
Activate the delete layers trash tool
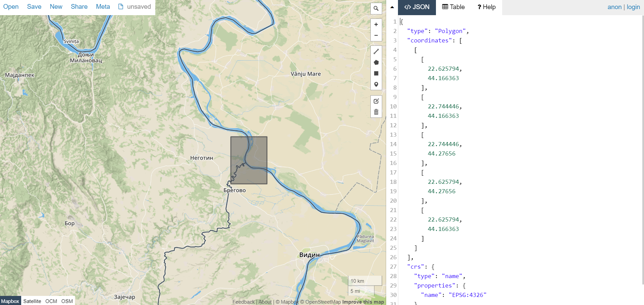(x=376, y=112)
